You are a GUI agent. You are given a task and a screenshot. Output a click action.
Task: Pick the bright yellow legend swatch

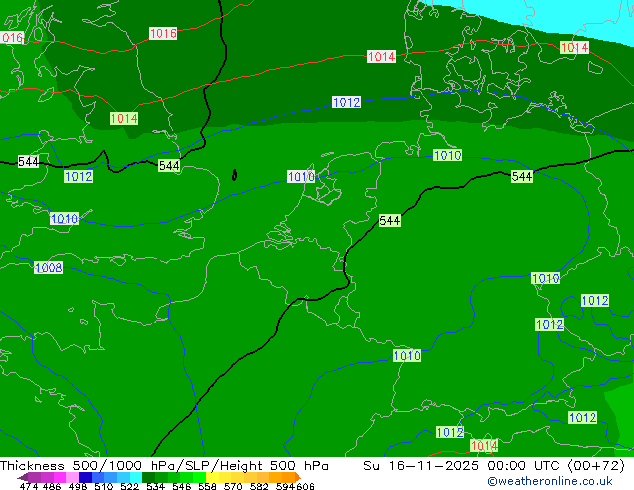[212, 477]
